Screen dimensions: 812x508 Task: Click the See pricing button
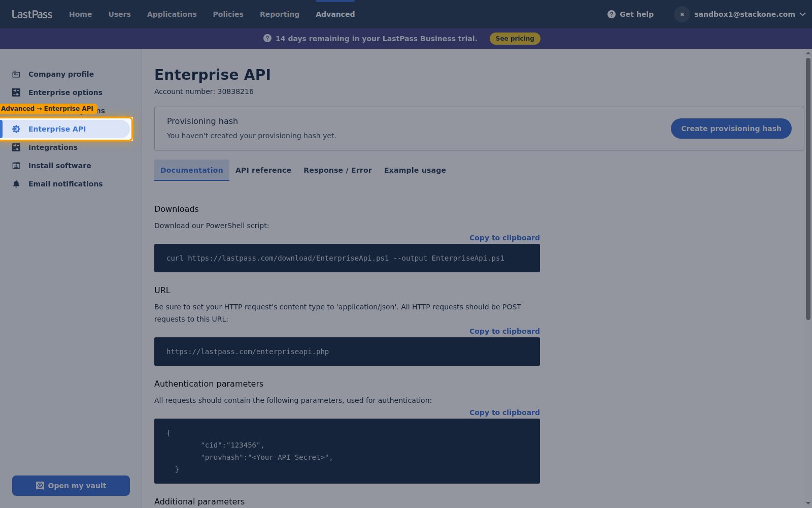click(515, 39)
